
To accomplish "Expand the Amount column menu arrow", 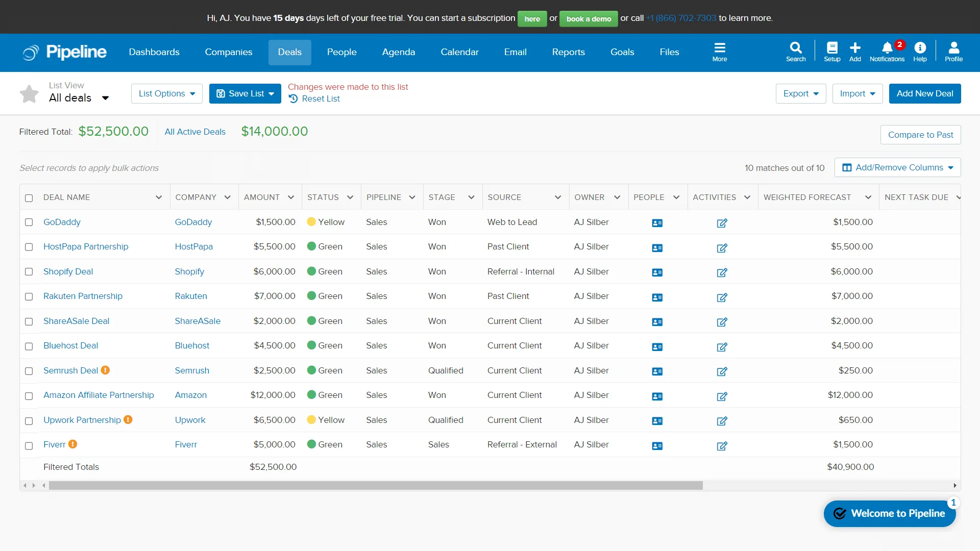I will click(x=291, y=197).
